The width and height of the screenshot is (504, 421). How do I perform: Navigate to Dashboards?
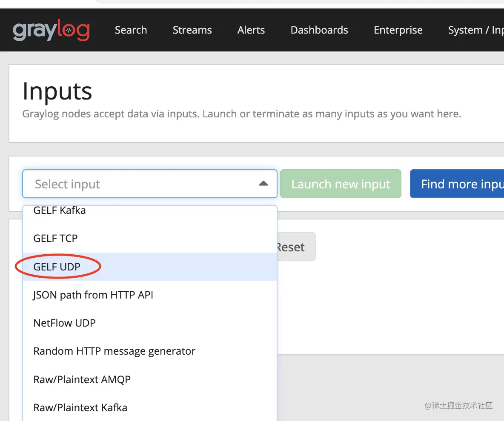(319, 30)
